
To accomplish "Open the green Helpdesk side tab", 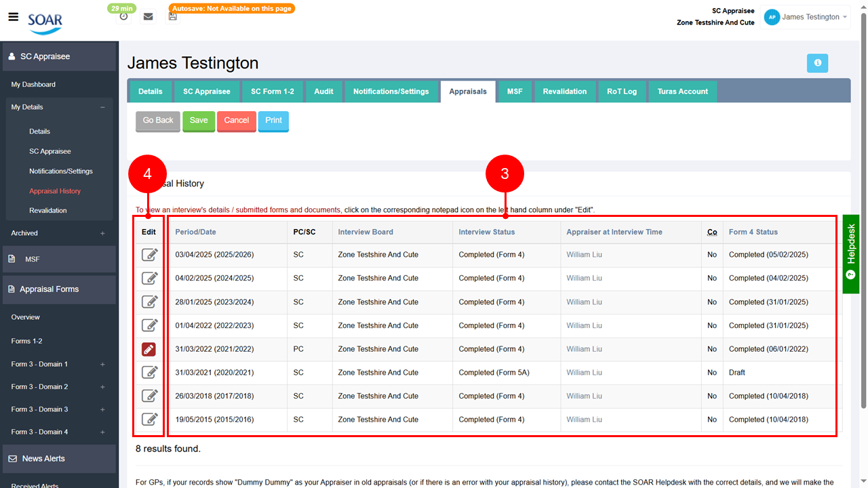I will 850,254.
